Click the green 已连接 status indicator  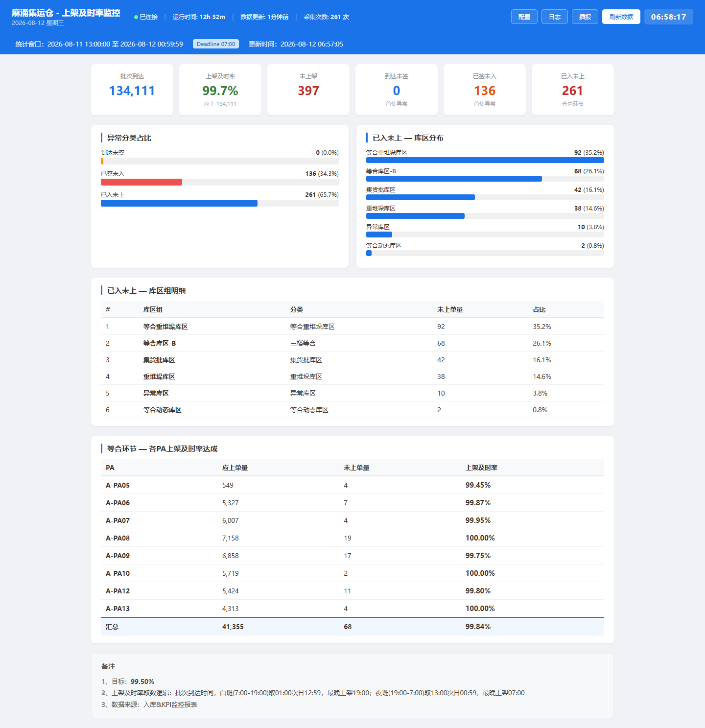[x=146, y=17]
